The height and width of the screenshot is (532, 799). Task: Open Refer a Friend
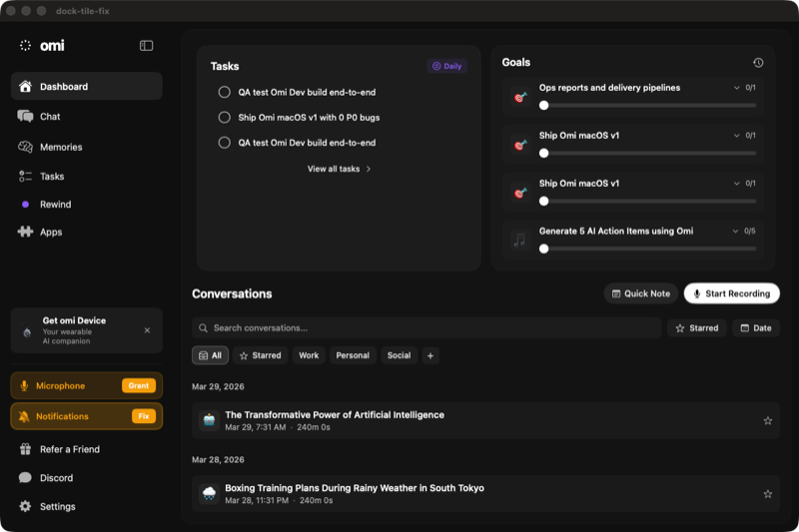(87, 449)
